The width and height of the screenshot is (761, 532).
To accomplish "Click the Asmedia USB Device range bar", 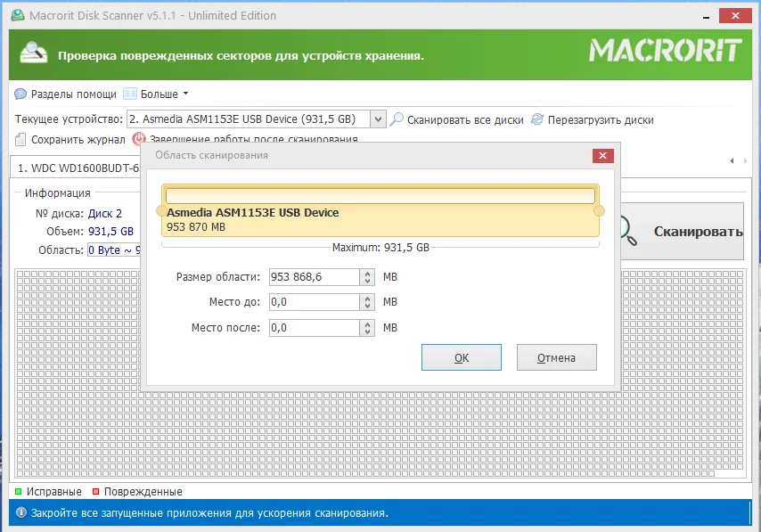I will click(380, 210).
